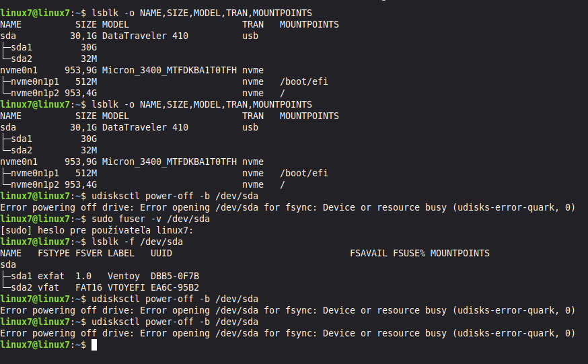Click sda2 in the vfat row
This screenshot has width=588, height=364.
pyautogui.click(x=22, y=287)
